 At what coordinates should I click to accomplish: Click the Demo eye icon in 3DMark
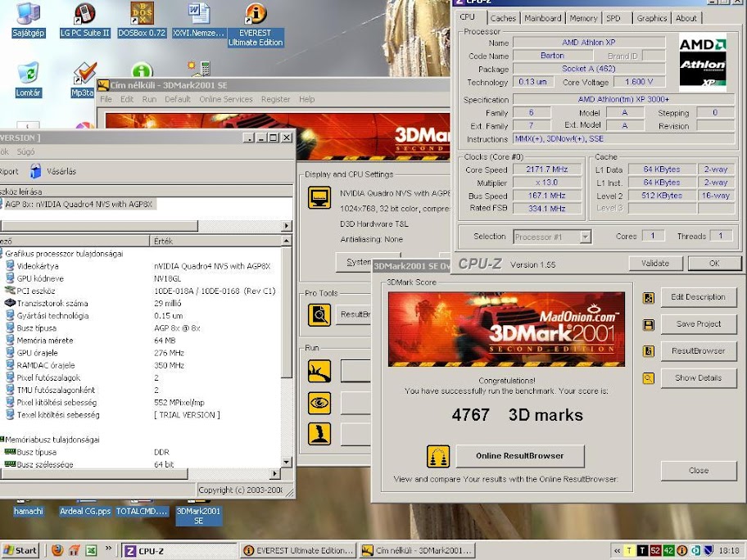tap(319, 403)
